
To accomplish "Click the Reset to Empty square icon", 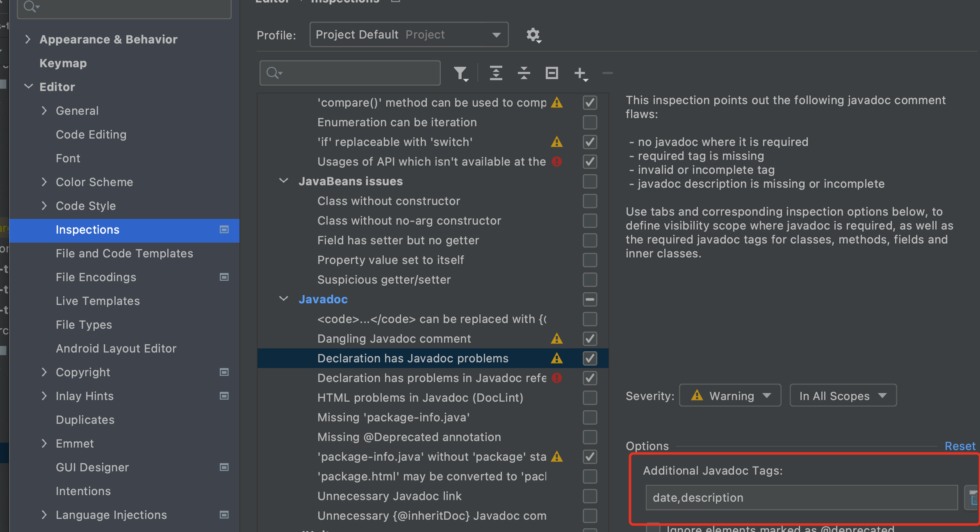I will click(x=552, y=73).
